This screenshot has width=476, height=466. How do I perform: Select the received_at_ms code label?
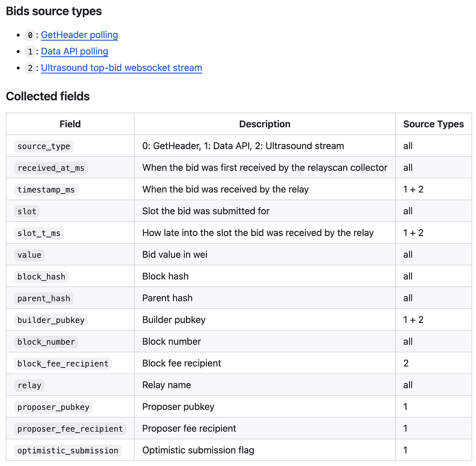pos(51,168)
